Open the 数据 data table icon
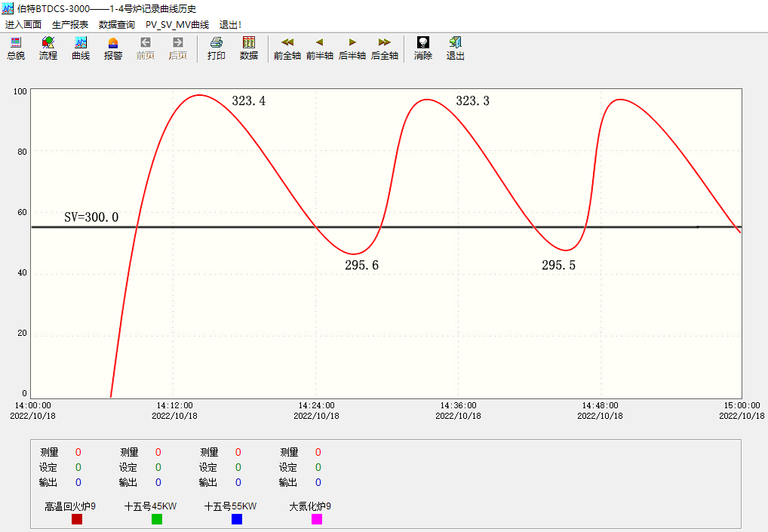Screen dimensions: 768x532 tap(249, 48)
